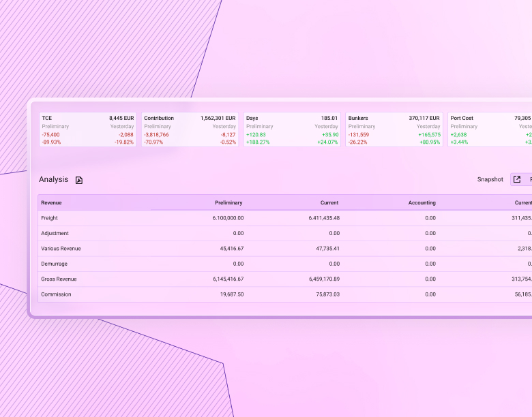Click the Snapshot label

coord(490,179)
